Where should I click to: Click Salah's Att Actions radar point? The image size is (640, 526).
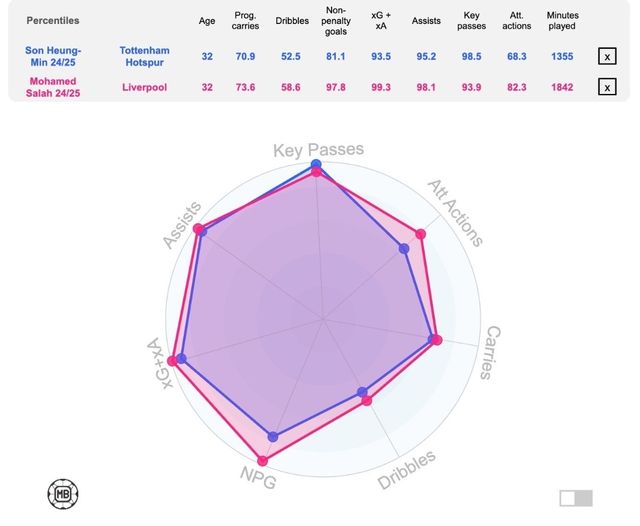421,234
